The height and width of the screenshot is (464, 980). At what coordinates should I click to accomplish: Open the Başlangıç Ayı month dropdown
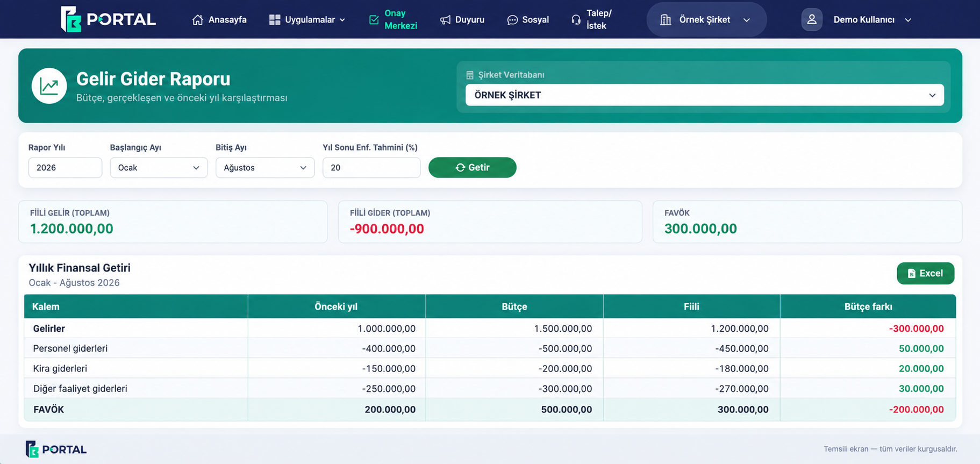[159, 168]
